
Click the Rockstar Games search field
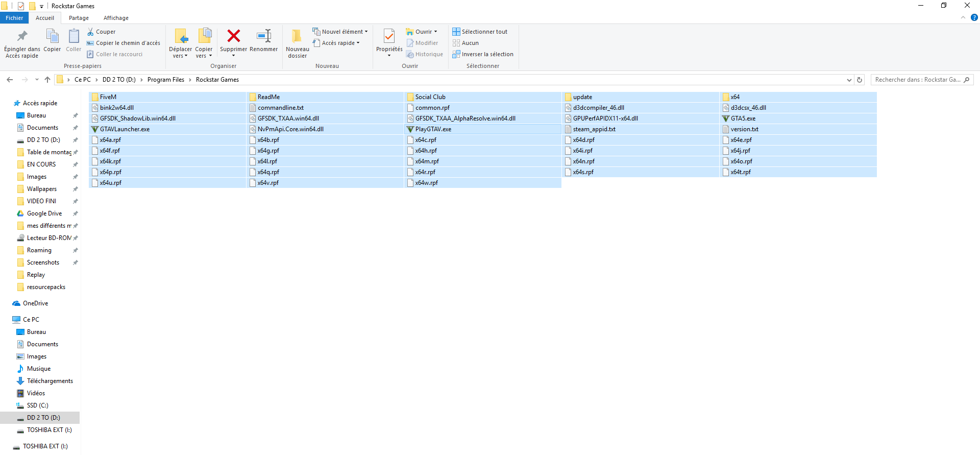click(922, 80)
